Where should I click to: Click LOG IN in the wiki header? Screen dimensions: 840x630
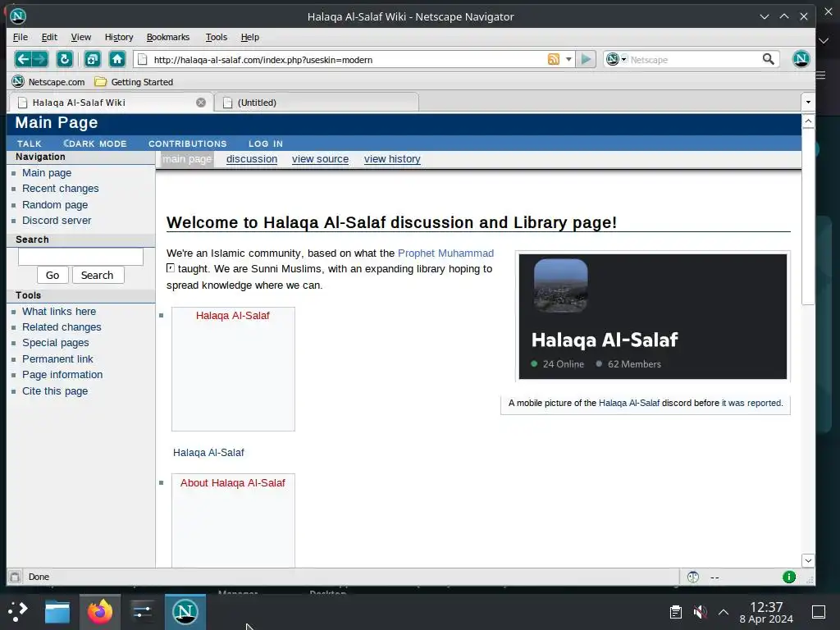[x=266, y=144]
